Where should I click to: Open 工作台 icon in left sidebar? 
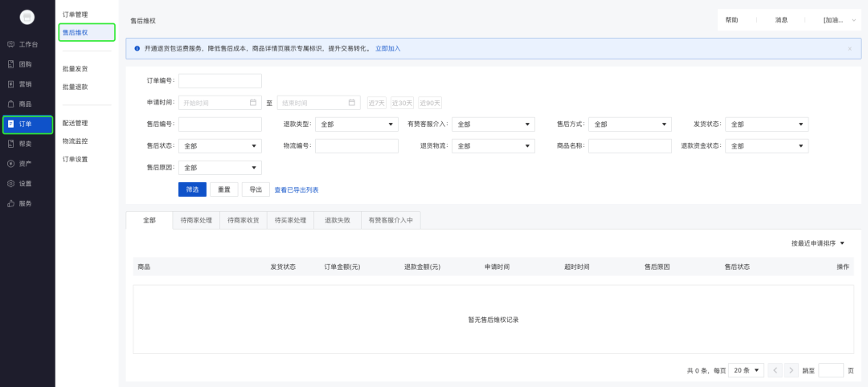(10, 44)
